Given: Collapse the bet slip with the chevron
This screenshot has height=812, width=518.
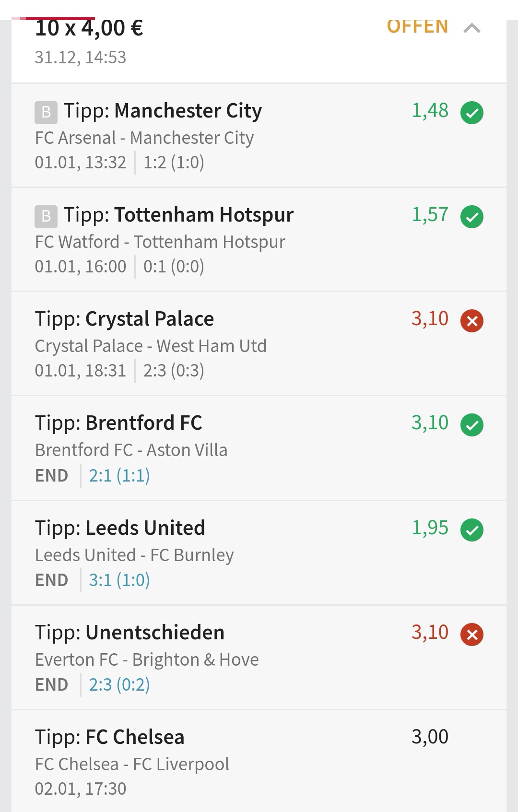Looking at the screenshot, I should pos(472,29).
